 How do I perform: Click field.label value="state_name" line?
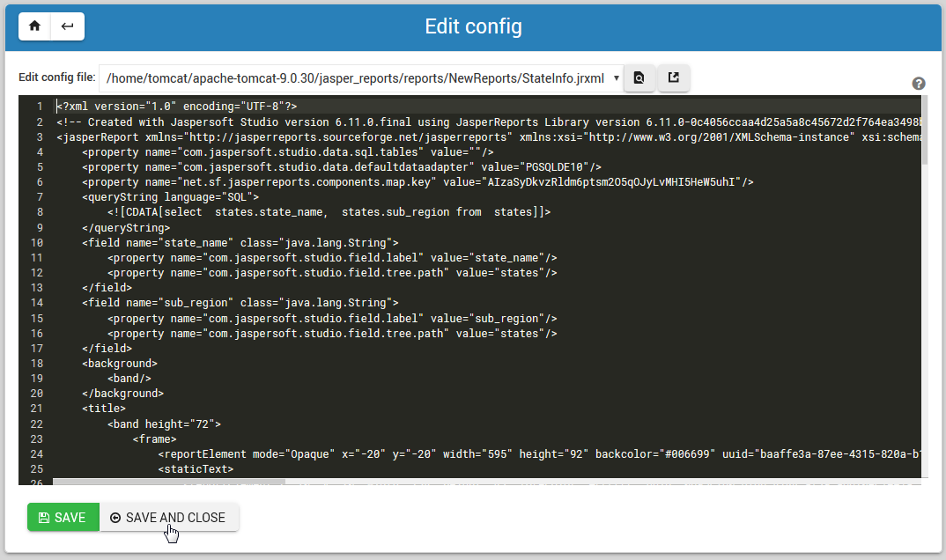[332, 258]
